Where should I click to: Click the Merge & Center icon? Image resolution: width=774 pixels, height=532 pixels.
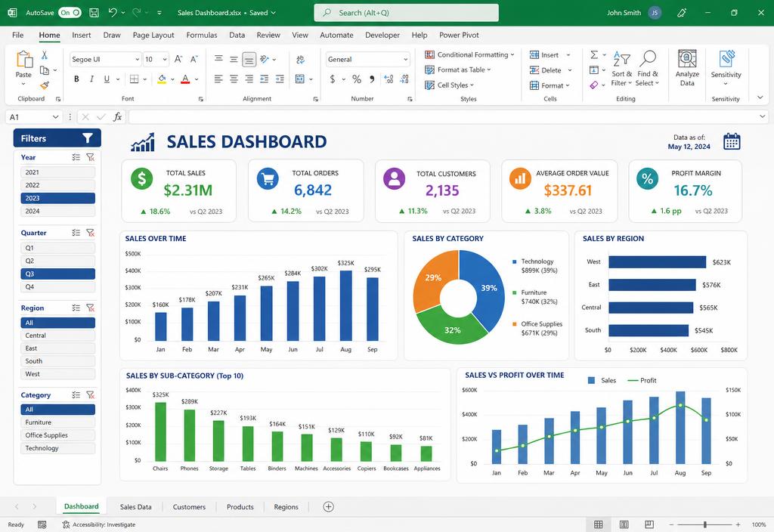(300, 79)
